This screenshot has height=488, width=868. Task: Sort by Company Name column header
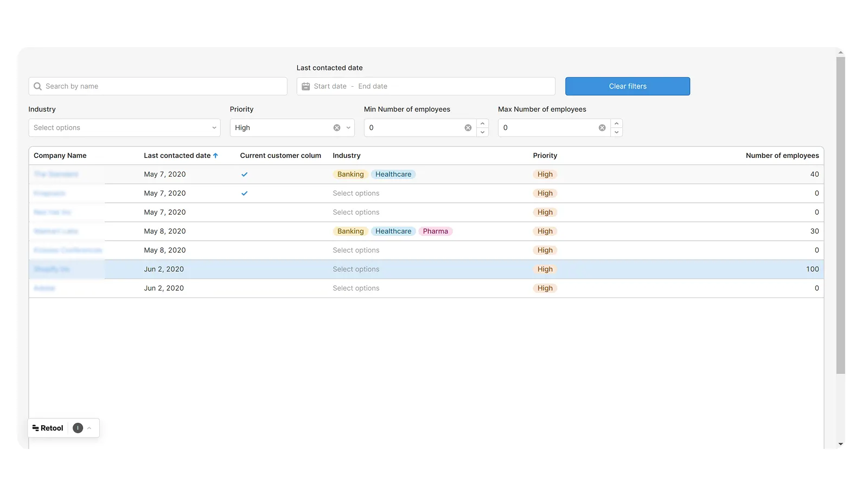(60, 156)
